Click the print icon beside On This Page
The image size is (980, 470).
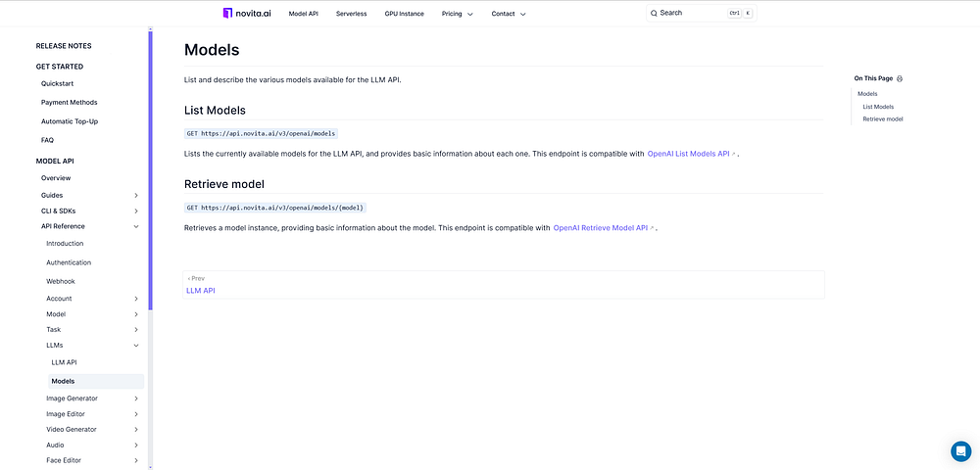point(900,78)
